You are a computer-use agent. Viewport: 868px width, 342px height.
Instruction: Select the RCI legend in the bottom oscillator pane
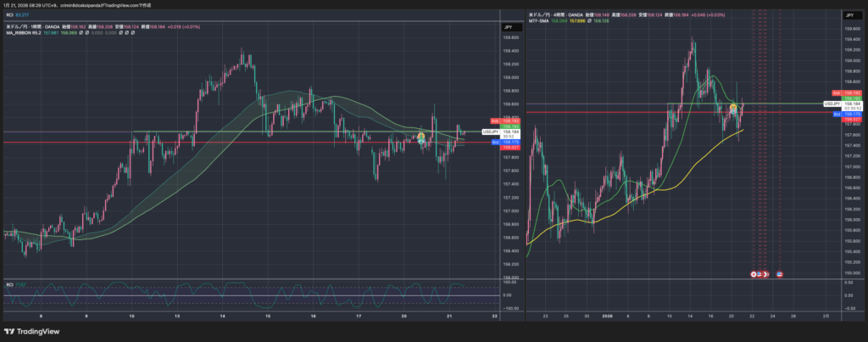9,283
